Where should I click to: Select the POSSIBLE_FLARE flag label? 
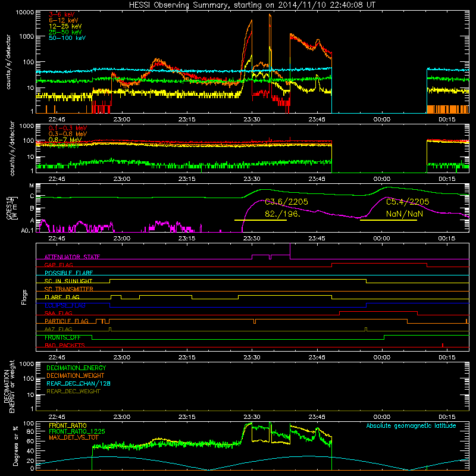click(x=68, y=273)
